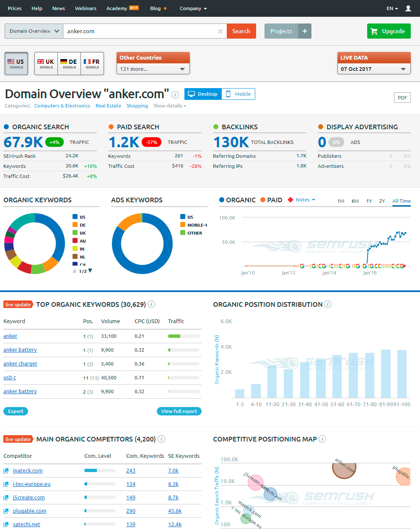
Task: Open external link icon for inateck.com
Action: pos(6,471)
